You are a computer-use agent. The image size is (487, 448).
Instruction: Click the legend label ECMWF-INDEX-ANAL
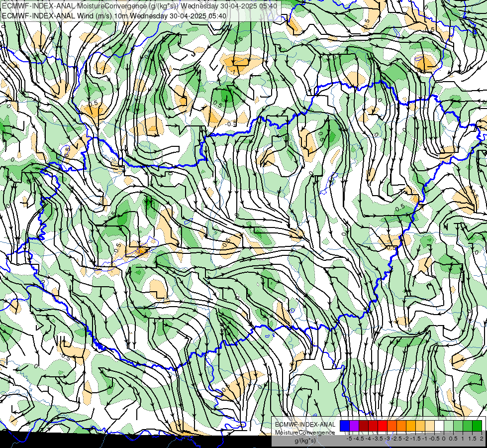pos(305,425)
